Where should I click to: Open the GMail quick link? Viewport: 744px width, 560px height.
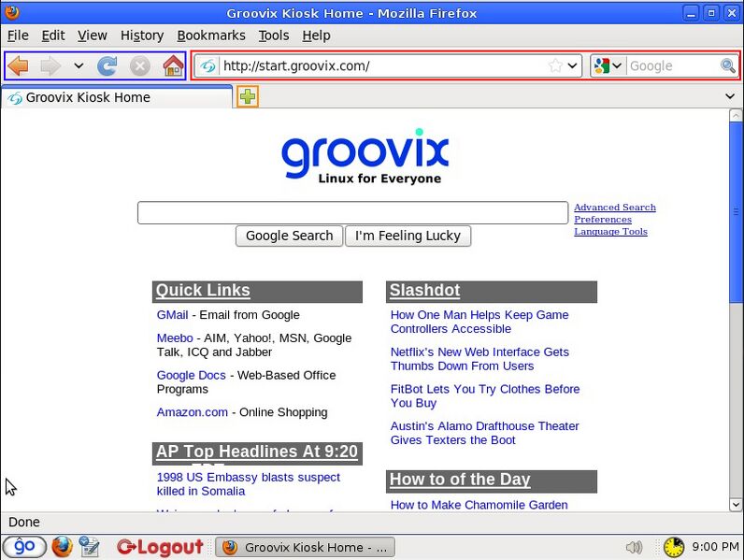pos(172,315)
